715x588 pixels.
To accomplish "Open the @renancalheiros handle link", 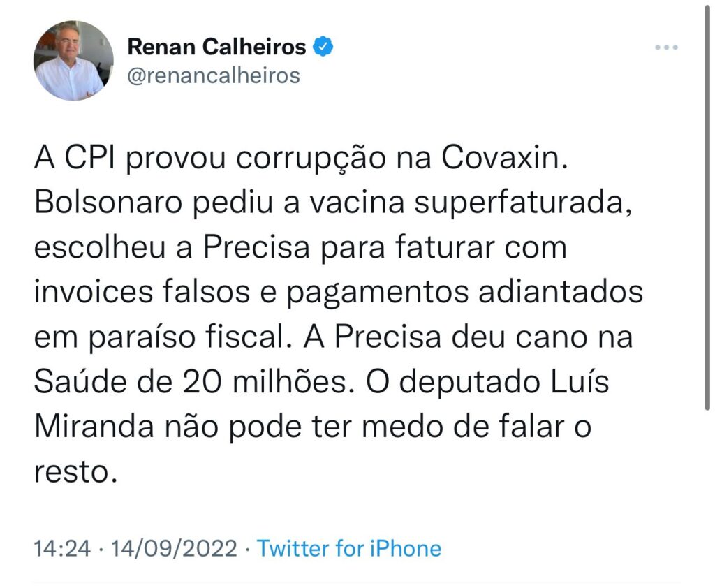I will pos(213,75).
